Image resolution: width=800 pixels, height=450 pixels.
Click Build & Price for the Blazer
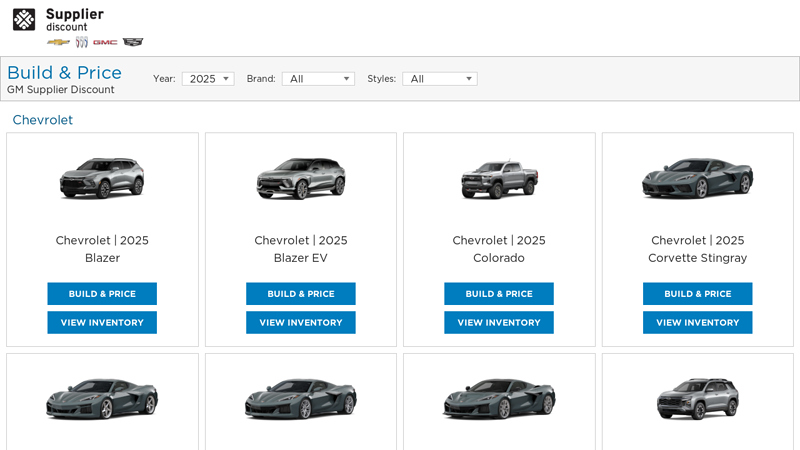[102, 294]
